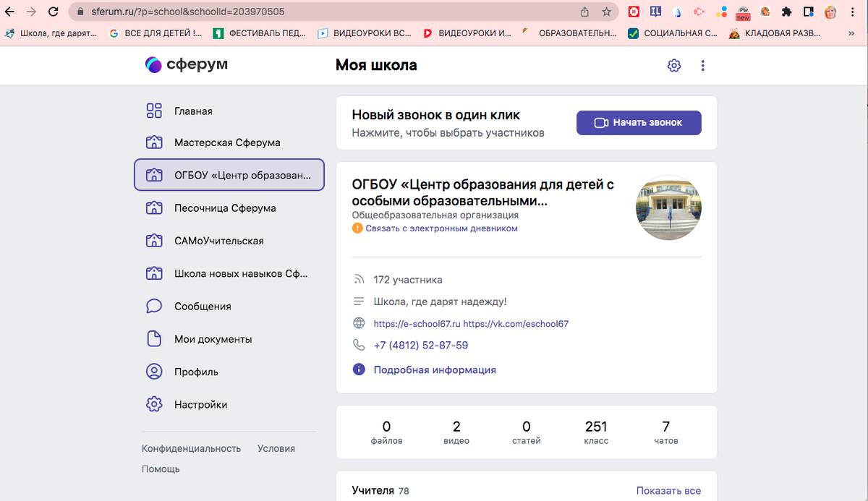Open the Конфиденциальность footer link
868x501 pixels.
191,448
